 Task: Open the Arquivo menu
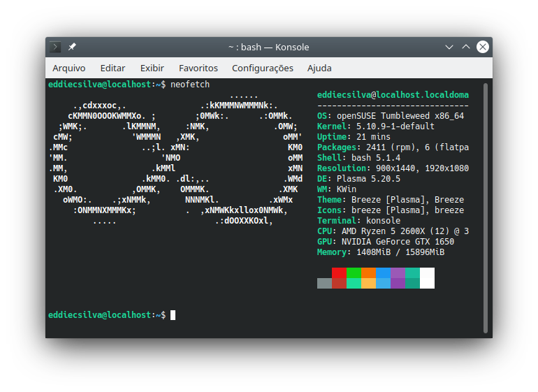(68, 68)
